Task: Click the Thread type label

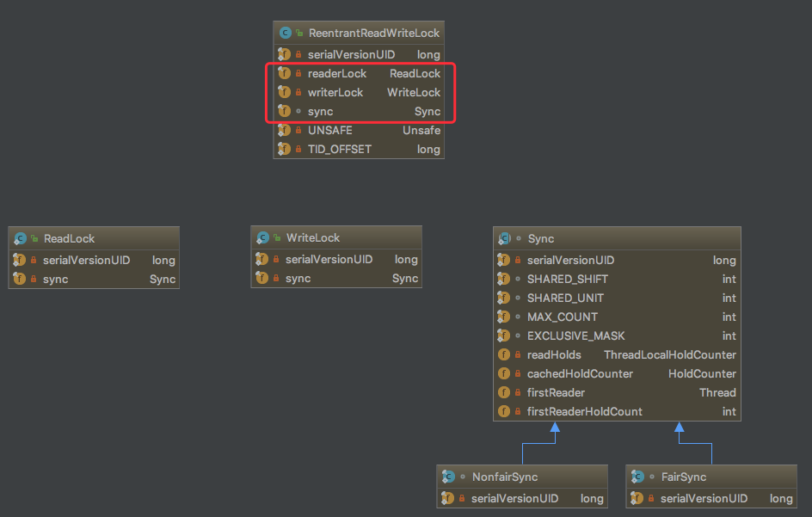Action: pos(717,392)
